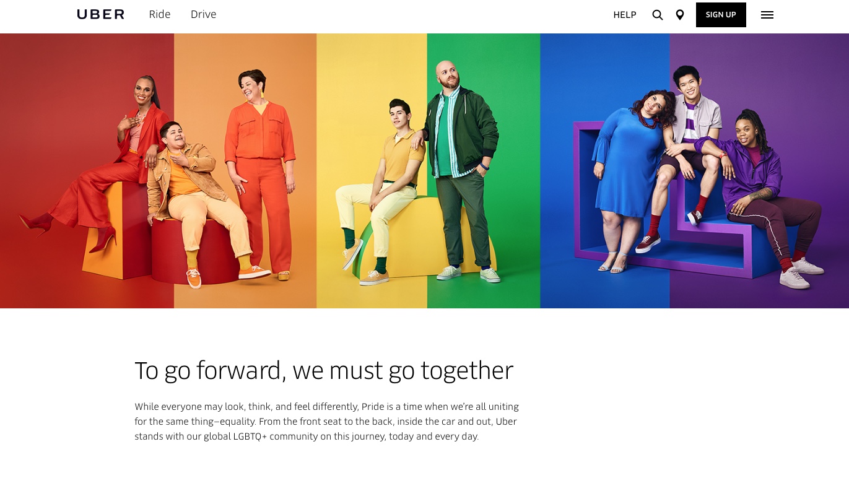Click the 'To go forward' heading
The height and width of the screenshot is (504, 849).
pos(324,370)
